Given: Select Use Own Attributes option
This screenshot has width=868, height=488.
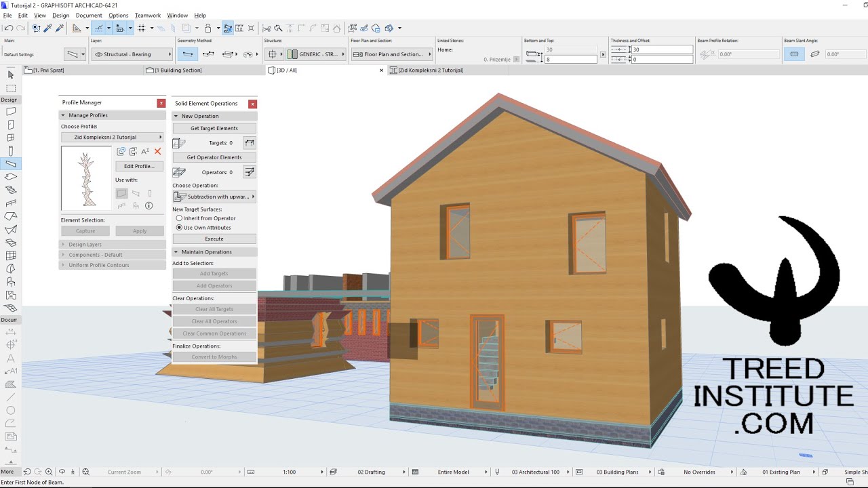Looking at the screenshot, I should (x=203, y=228).
